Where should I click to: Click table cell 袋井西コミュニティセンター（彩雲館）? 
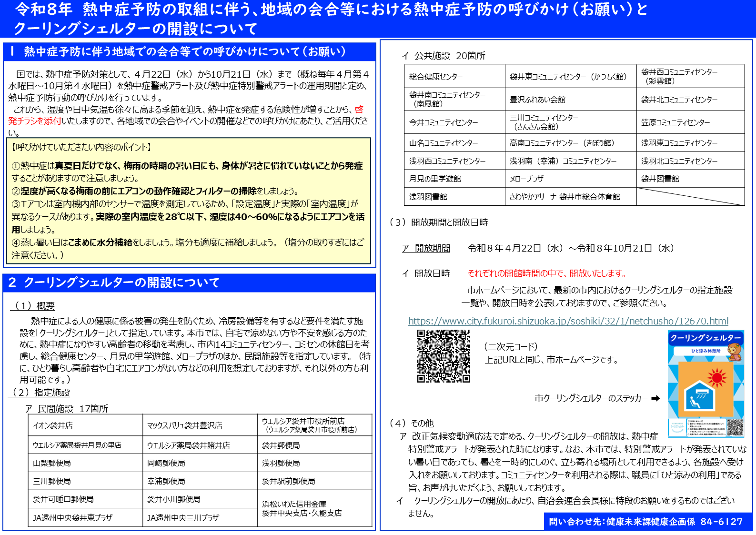click(690, 76)
